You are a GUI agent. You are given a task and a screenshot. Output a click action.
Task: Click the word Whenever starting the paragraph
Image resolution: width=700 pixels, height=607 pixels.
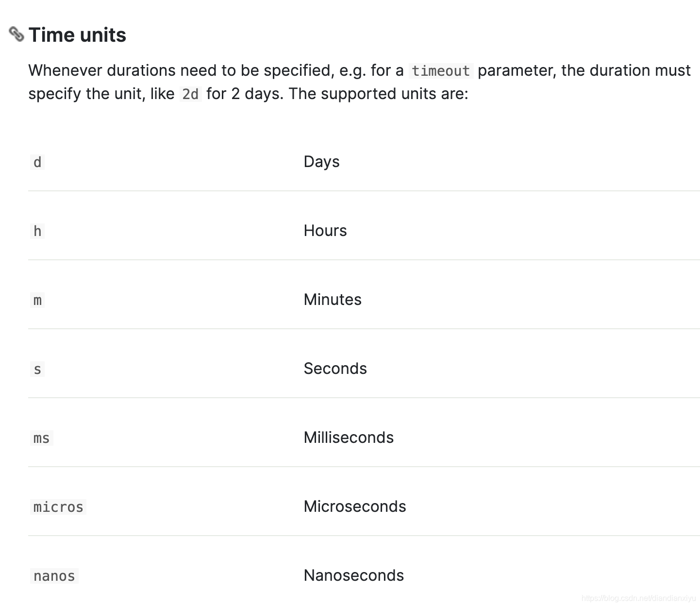tap(65, 70)
